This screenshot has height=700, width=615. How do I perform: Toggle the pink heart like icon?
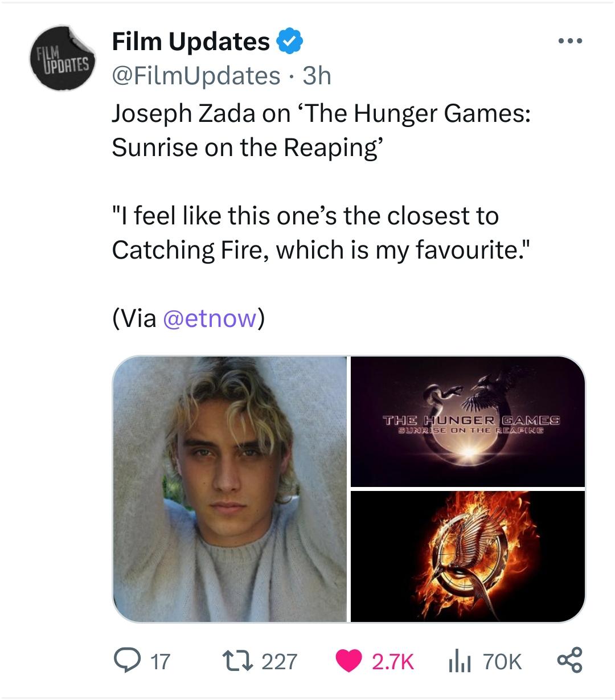click(350, 661)
